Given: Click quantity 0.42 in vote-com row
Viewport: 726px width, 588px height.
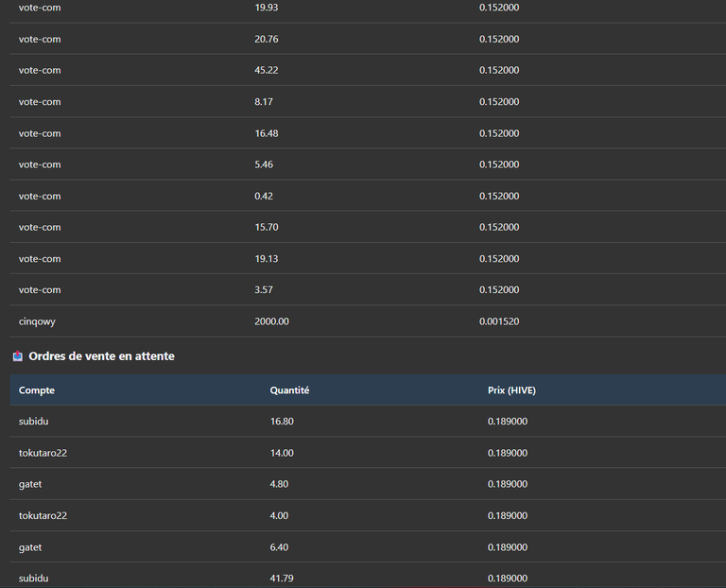Looking at the screenshot, I should point(264,196).
